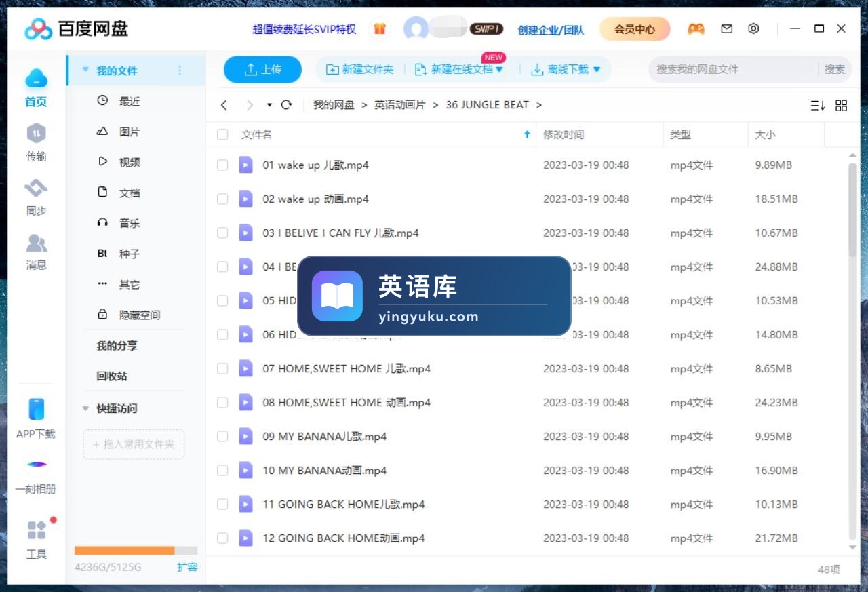868x592 pixels.
Task: Check the box for 12 GOING BACK HOME动画.mp4
Action: 222,538
